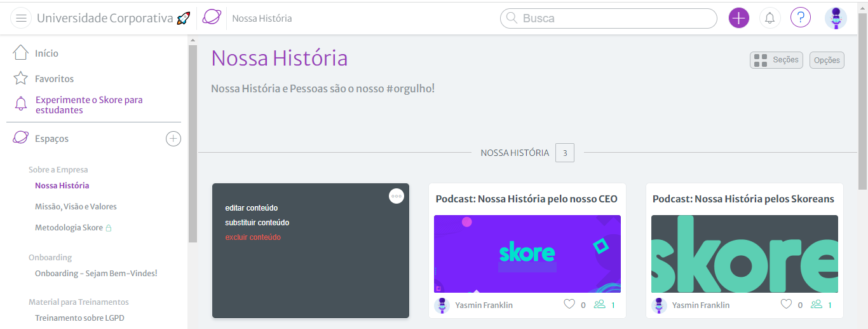This screenshot has height=329, width=868.
Task: Open the notifications bell in the header
Action: [770, 18]
